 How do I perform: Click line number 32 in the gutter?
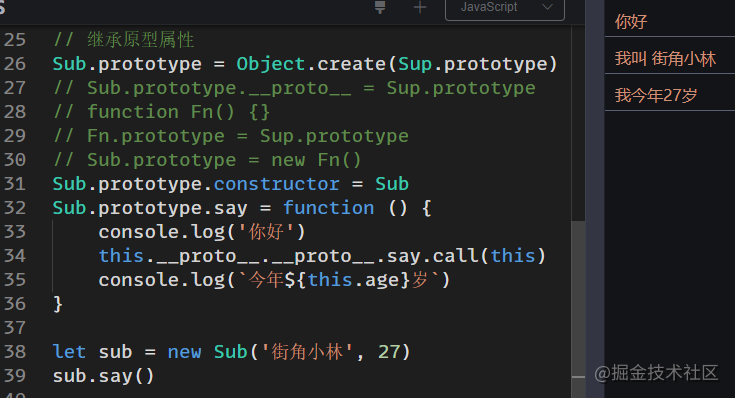[x=15, y=208]
